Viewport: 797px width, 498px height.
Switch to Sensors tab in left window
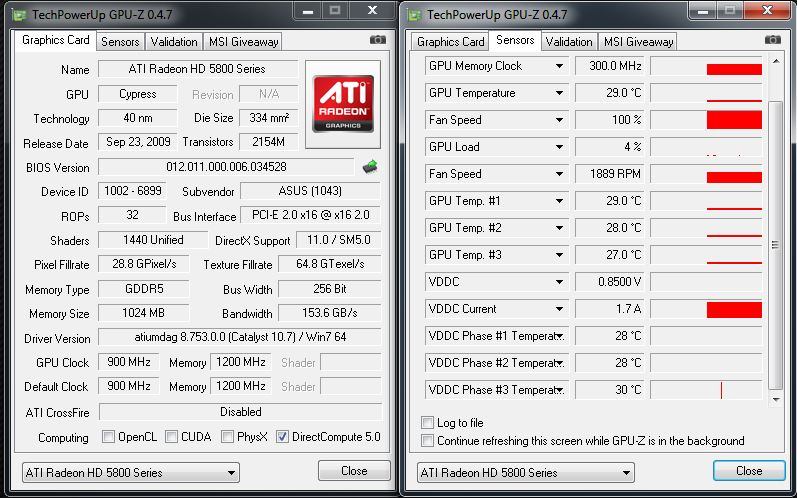tap(120, 42)
